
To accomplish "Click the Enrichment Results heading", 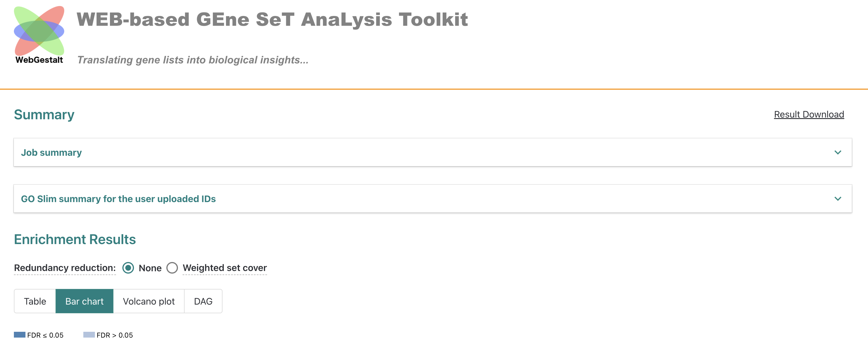I will pos(74,239).
